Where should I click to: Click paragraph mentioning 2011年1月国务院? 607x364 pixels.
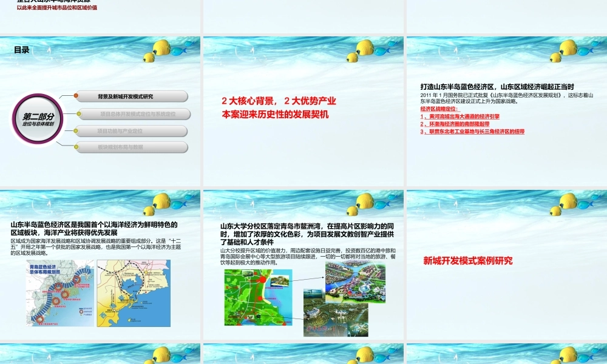(507, 98)
